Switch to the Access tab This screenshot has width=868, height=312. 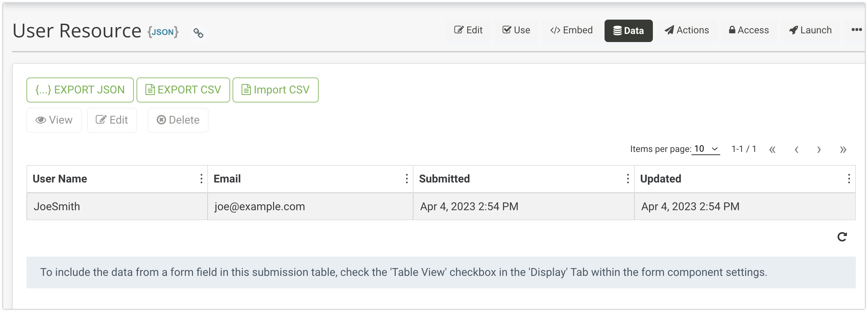pos(749,30)
